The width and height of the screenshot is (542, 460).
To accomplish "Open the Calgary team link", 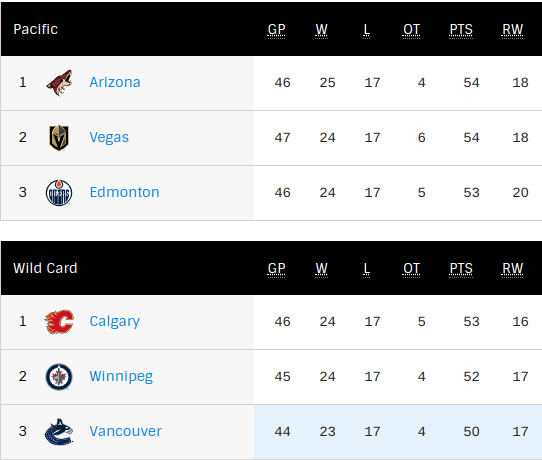I will tap(114, 322).
